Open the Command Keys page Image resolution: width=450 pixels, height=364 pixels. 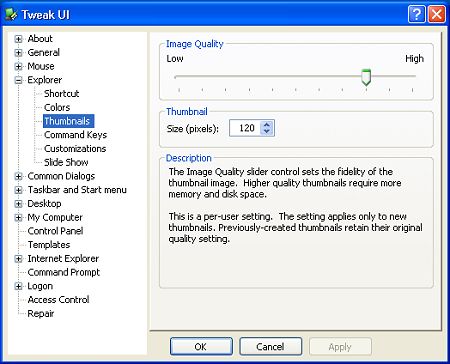coord(75,135)
